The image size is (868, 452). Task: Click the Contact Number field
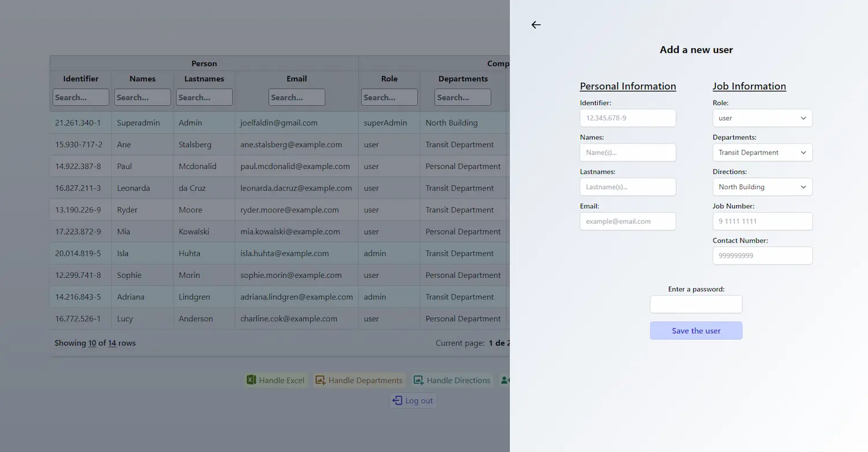[762, 255]
